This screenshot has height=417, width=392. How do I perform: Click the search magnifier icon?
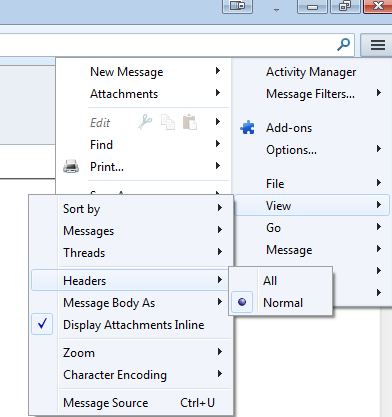tap(343, 44)
